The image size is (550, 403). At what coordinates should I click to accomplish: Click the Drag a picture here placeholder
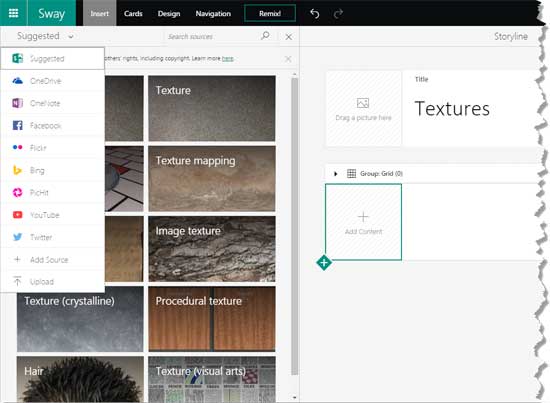[x=363, y=109]
